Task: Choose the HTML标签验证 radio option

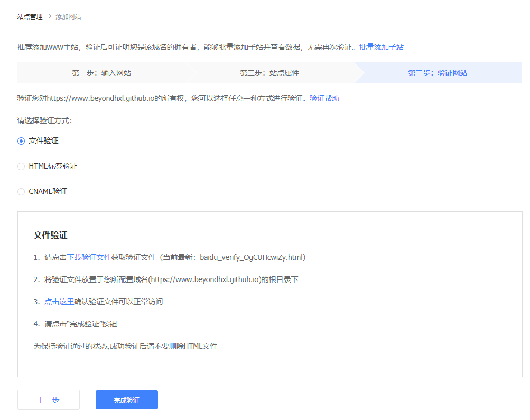Action: pos(21,166)
